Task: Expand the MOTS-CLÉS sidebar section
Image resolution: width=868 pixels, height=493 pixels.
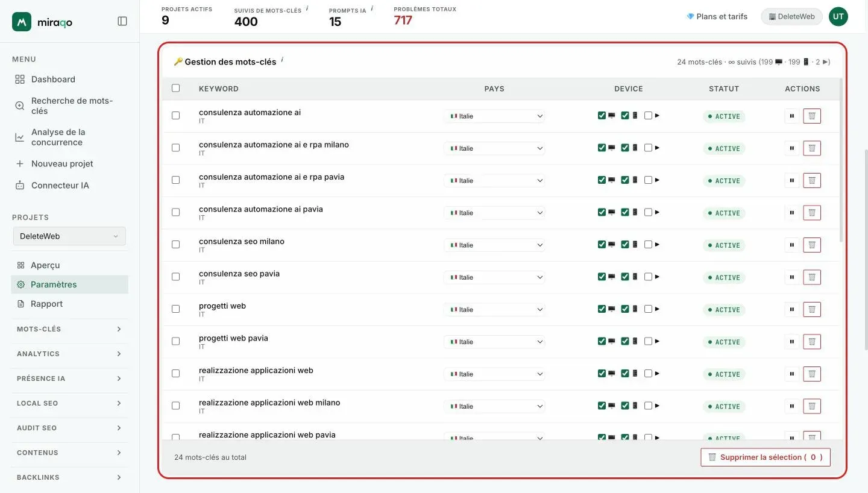Action: (69, 329)
